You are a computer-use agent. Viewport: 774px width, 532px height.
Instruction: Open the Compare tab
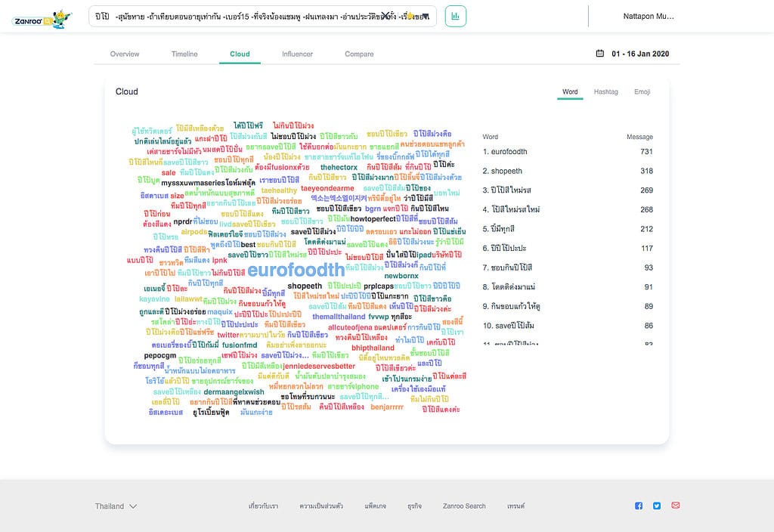(359, 54)
